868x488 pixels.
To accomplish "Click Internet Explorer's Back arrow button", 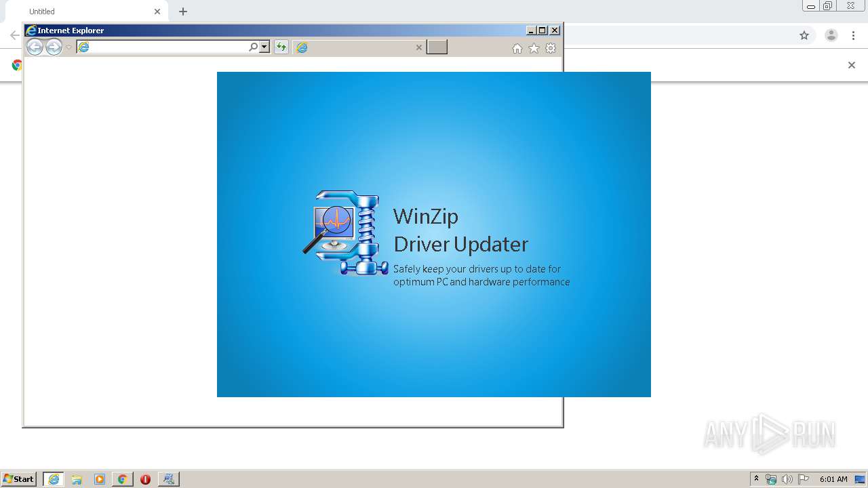I will 35,47.
